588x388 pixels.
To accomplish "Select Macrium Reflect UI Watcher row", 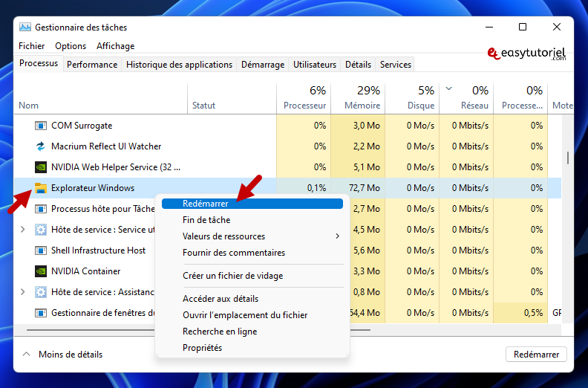I will pyautogui.click(x=106, y=146).
